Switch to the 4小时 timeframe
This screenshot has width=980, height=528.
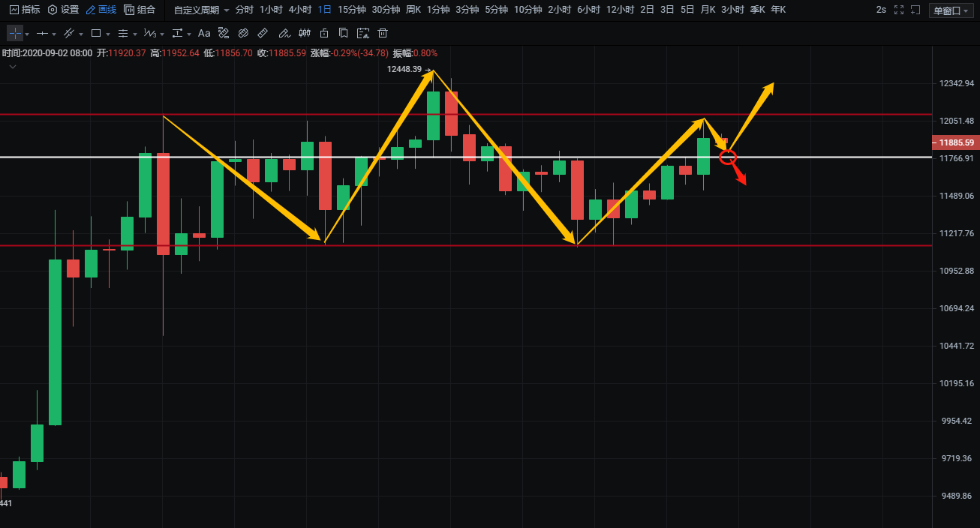click(299, 10)
